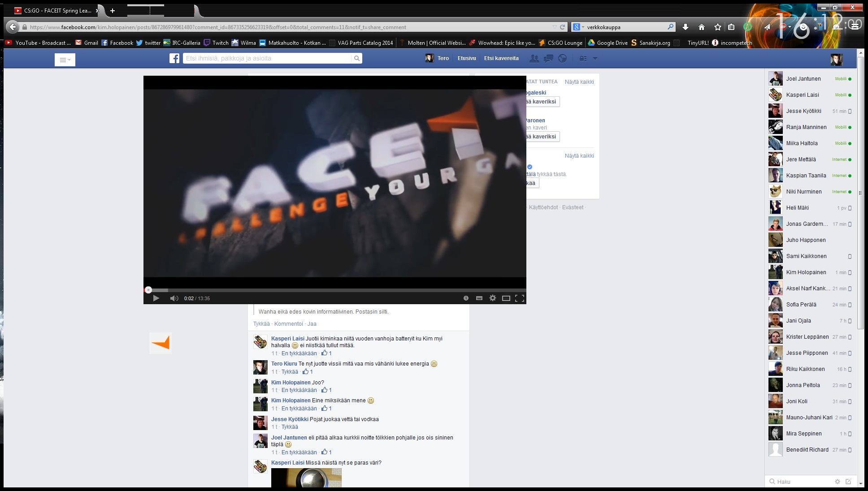The width and height of the screenshot is (868, 491).
Task: Like Jesse Kyötikki's vodkaa comment
Action: [x=290, y=427]
